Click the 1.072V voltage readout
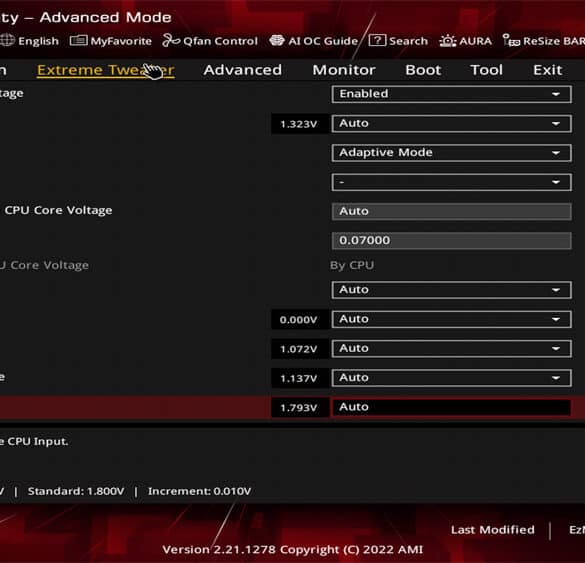 pyautogui.click(x=299, y=349)
